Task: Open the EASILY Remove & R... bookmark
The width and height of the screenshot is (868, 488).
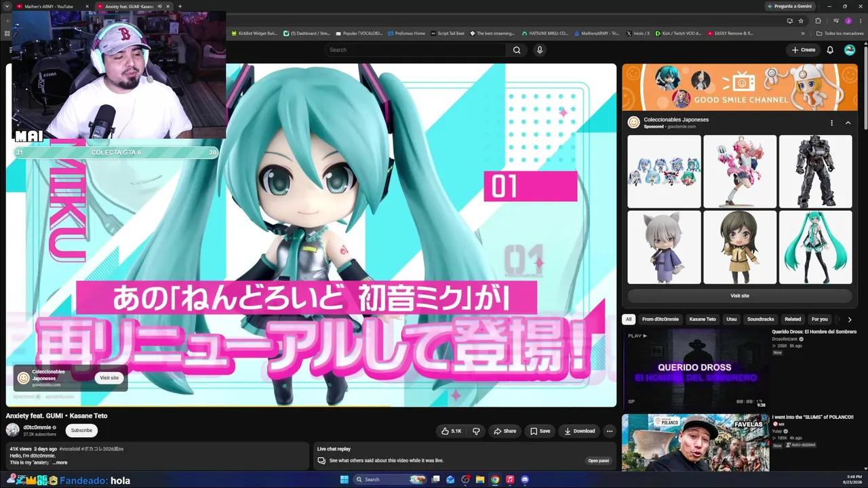Action: [730, 33]
